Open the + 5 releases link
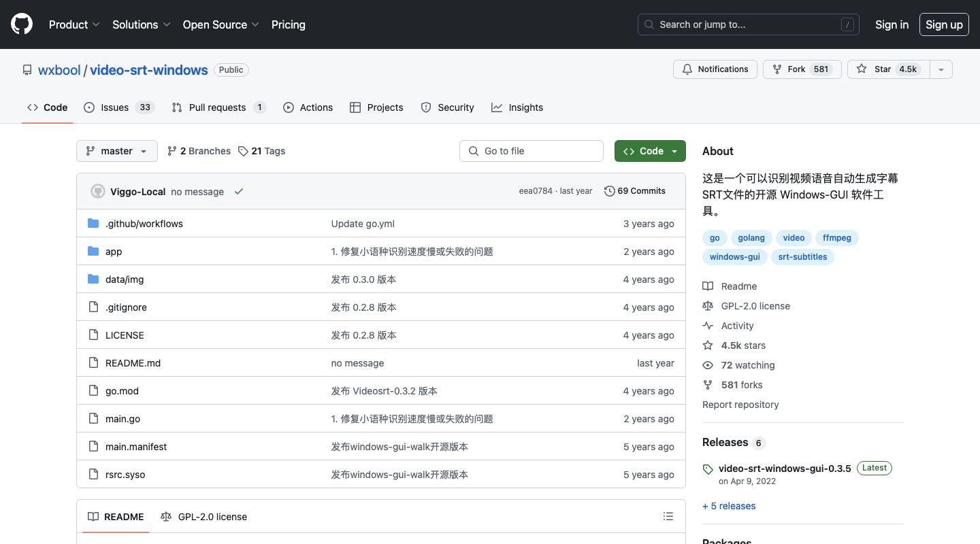 [x=729, y=506]
